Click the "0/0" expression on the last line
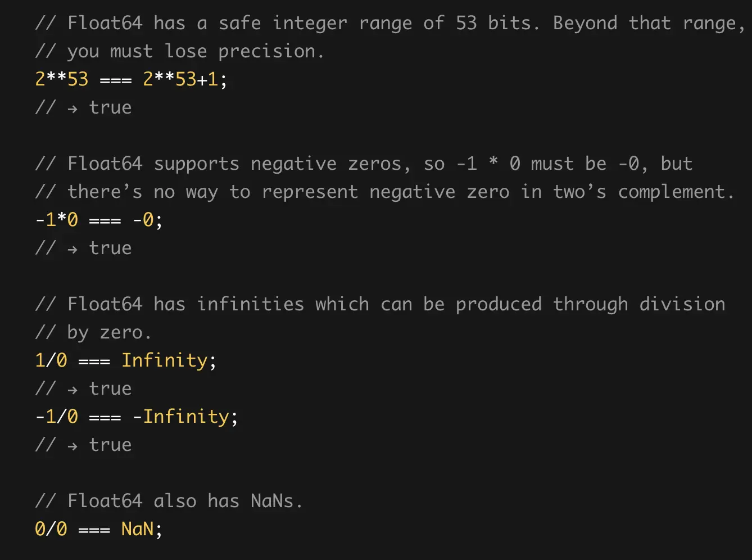The width and height of the screenshot is (752, 560). tap(51, 529)
